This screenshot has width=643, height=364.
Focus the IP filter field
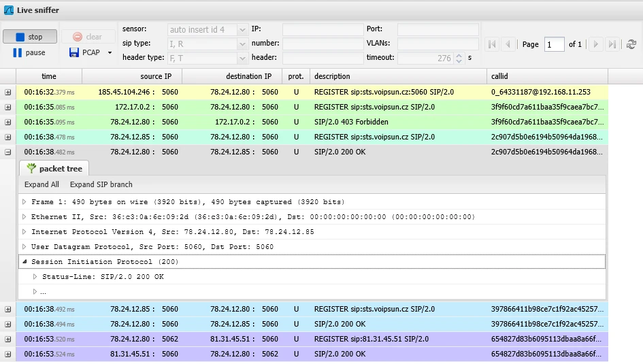(323, 29)
